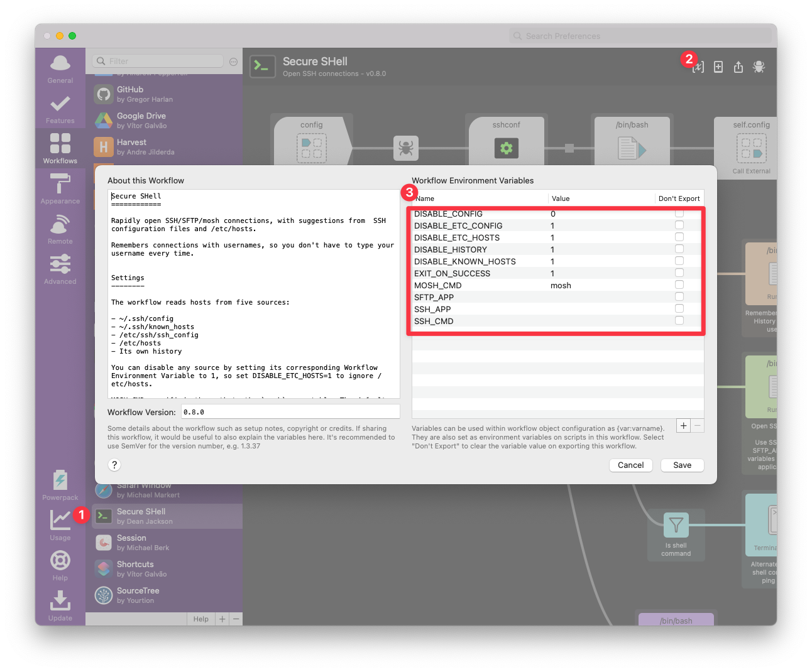The height and width of the screenshot is (672, 812).
Task: Click the question mark help button
Action: click(x=114, y=465)
